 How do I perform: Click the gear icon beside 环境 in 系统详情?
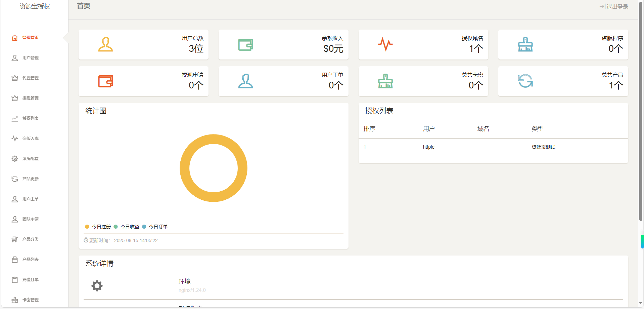click(97, 285)
